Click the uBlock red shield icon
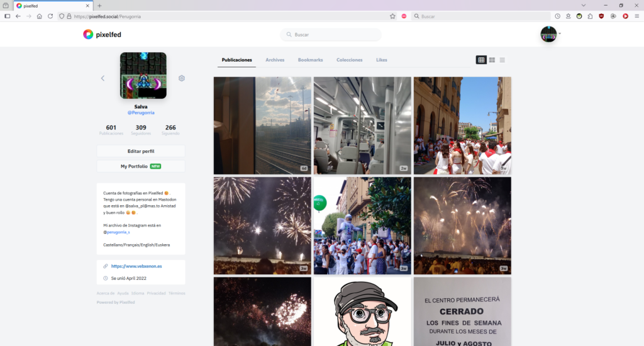644x346 pixels. click(x=601, y=16)
